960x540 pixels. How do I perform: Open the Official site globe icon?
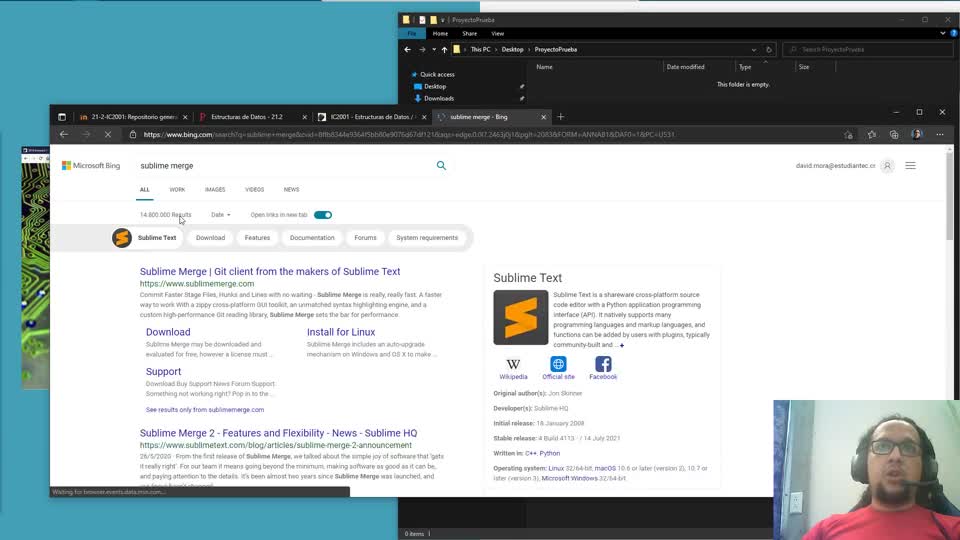558,364
